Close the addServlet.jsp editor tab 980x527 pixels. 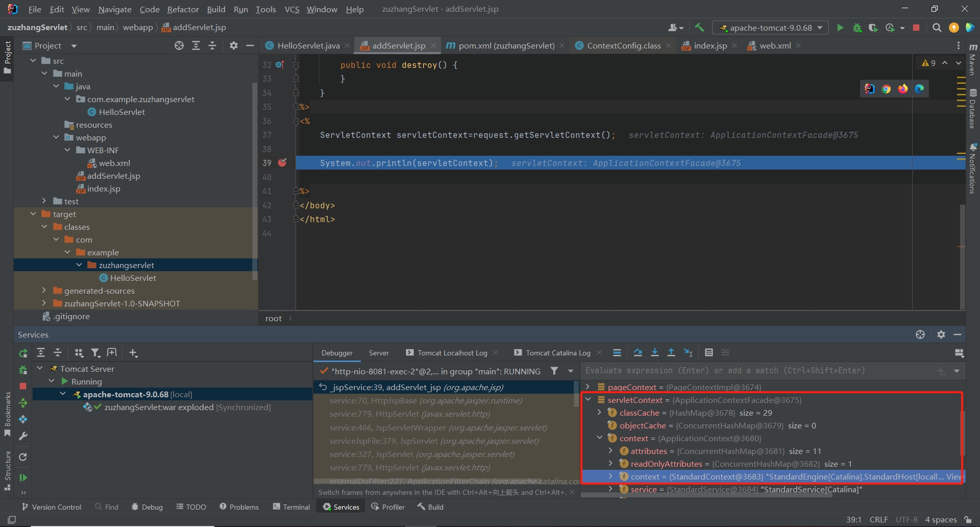tap(433, 45)
